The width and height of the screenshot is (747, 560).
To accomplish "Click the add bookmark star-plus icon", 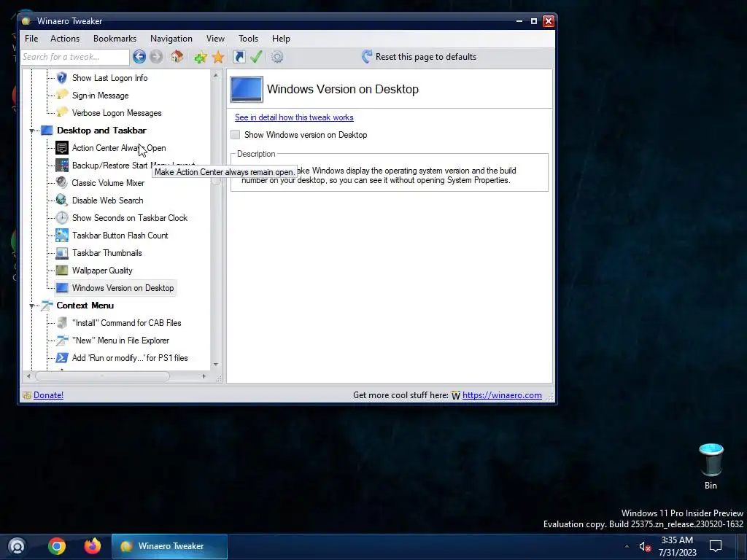I will (x=201, y=57).
